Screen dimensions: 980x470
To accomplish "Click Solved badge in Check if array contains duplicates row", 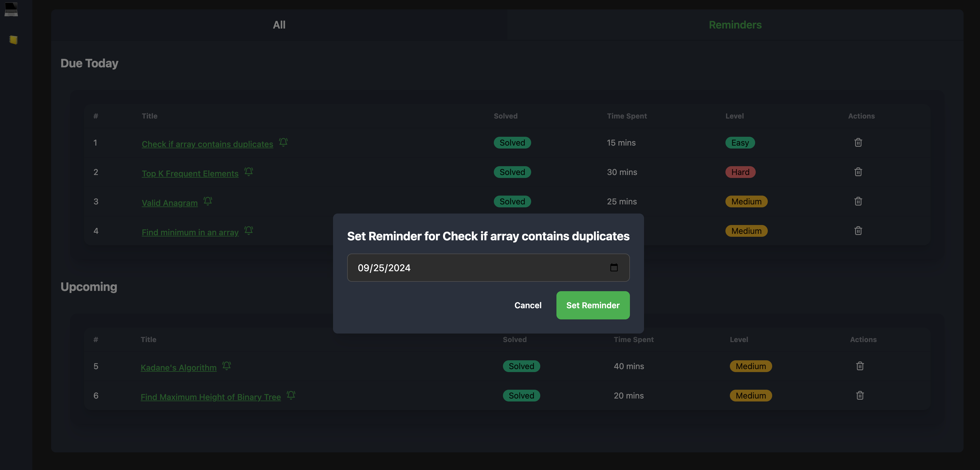I will (512, 143).
